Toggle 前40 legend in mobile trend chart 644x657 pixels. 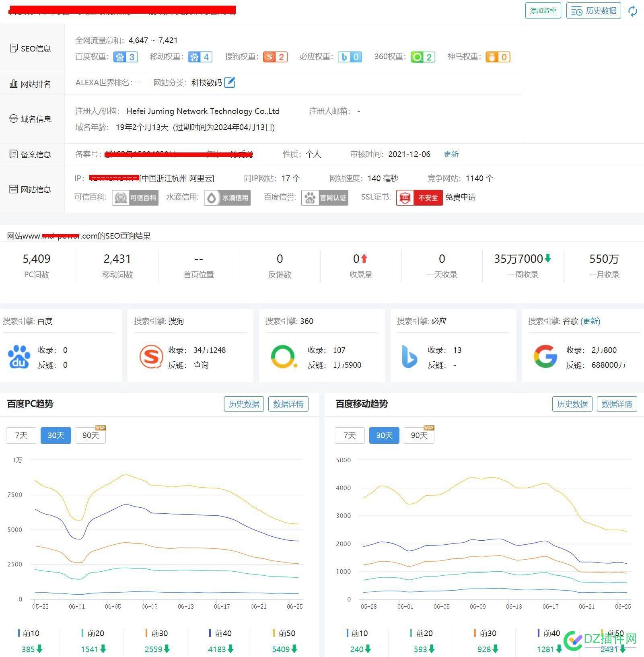click(x=549, y=633)
